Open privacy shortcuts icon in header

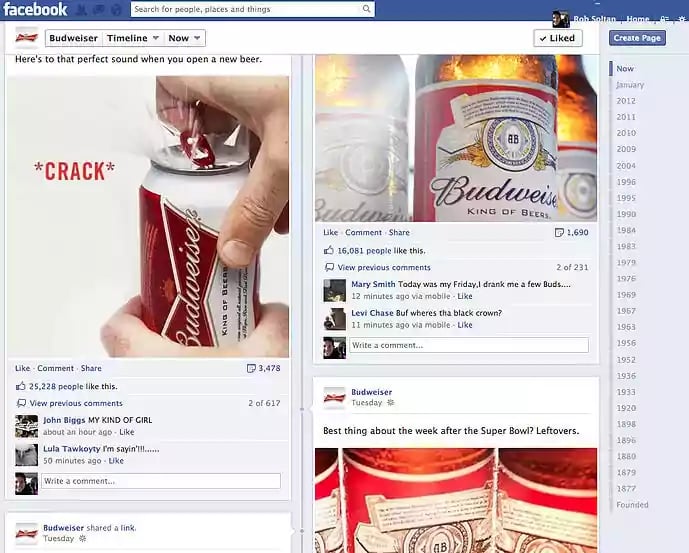664,19
